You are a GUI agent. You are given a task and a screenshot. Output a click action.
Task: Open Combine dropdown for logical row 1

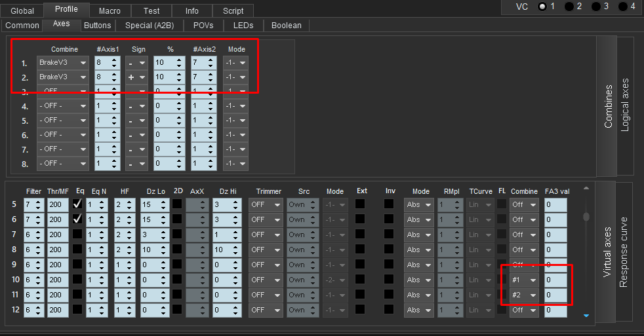[63, 63]
